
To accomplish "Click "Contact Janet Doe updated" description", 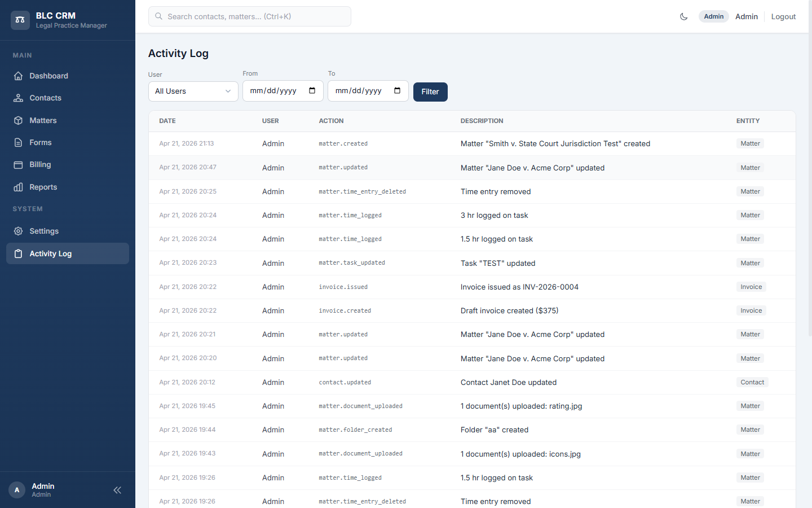I will click(509, 382).
